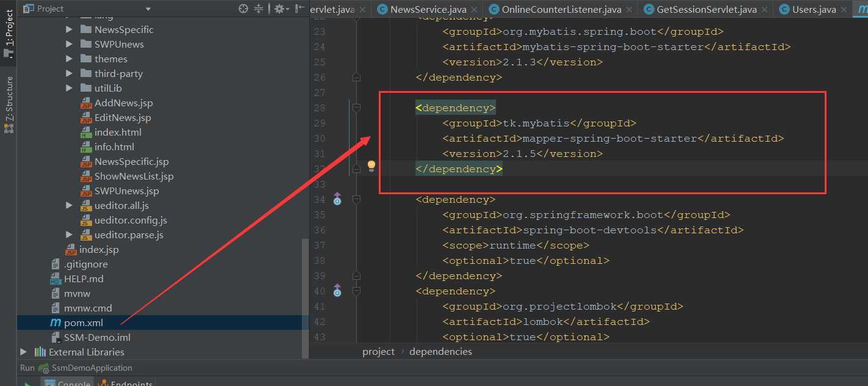Switch to the NewsService.java tab

point(427,9)
